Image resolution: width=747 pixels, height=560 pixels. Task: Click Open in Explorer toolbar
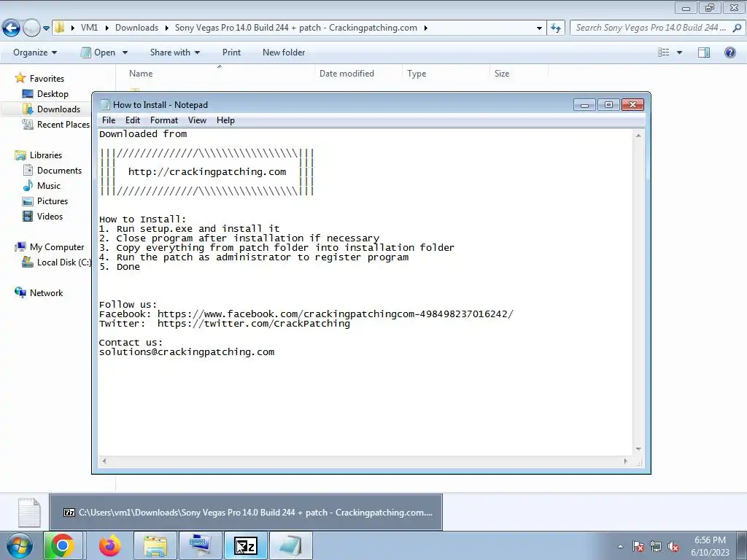(x=98, y=52)
